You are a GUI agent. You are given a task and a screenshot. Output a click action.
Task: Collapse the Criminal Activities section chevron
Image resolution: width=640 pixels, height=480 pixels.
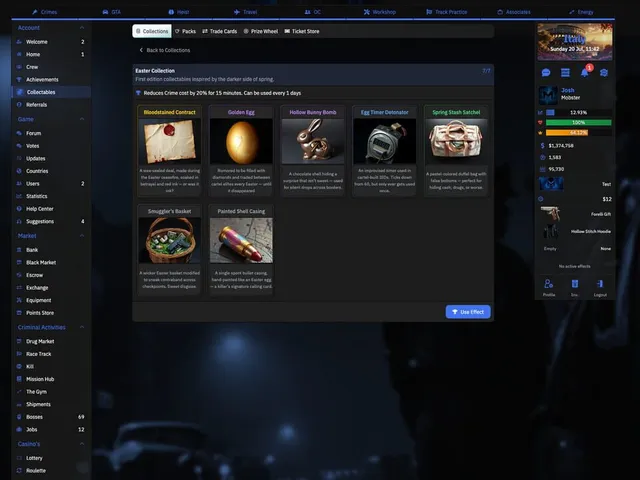click(x=82, y=327)
